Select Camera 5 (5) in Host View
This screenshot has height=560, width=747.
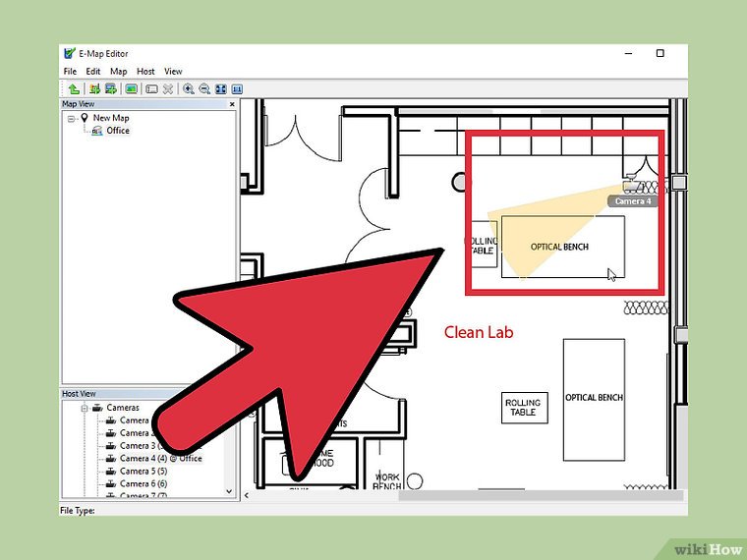pyautogui.click(x=143, y=471)
